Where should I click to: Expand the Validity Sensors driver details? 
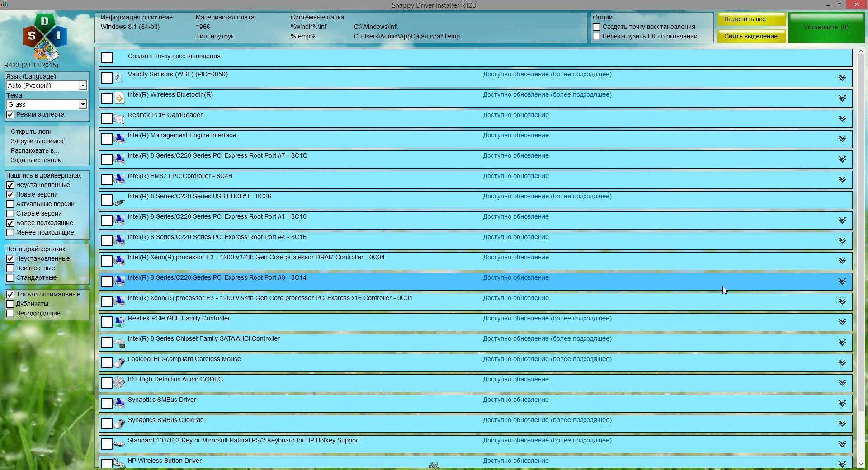(x=842, y=78)
